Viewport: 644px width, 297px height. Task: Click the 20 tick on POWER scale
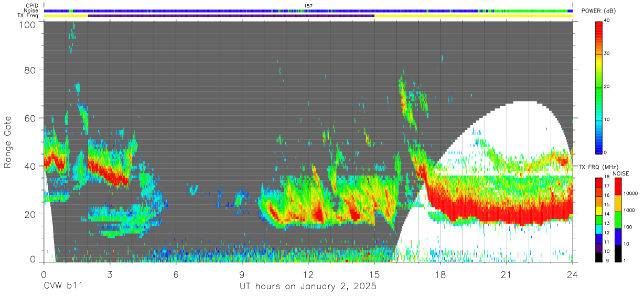(608, 87)
